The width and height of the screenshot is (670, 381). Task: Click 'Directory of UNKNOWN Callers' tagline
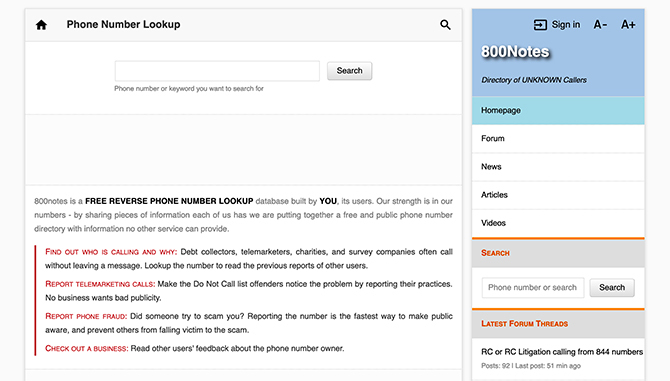click(534, 80)
